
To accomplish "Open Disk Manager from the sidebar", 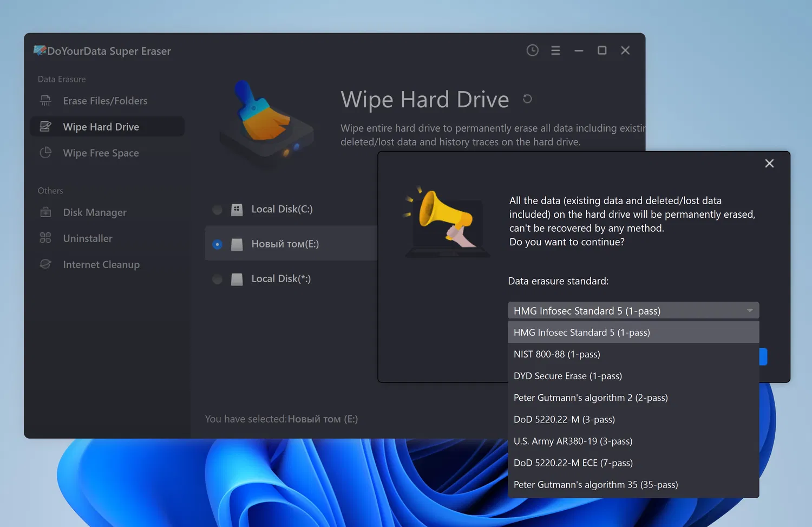I will point(107,212).
